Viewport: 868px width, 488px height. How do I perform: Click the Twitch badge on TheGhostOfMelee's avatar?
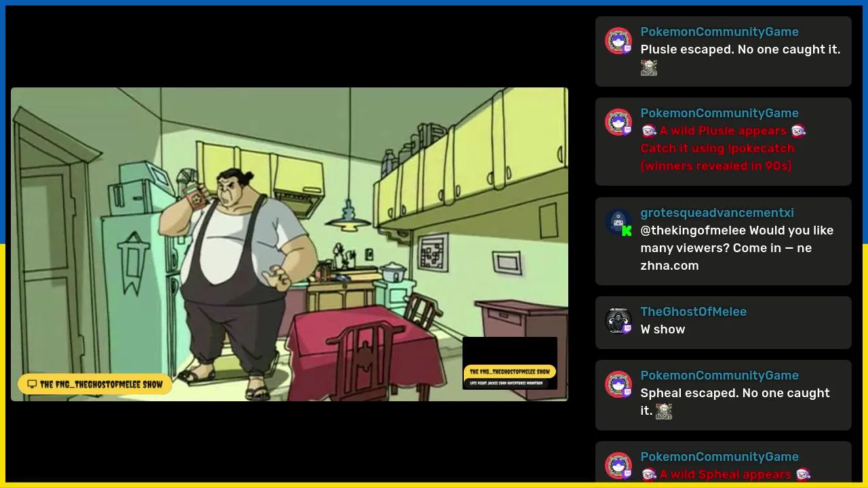(x=627, y=329)
